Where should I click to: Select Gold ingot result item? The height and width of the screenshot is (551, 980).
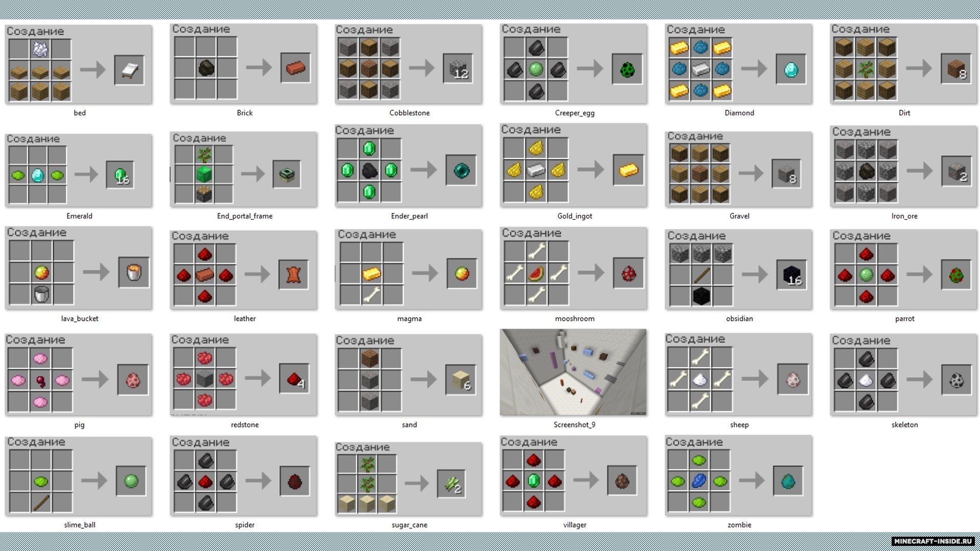tap(628, 170)
